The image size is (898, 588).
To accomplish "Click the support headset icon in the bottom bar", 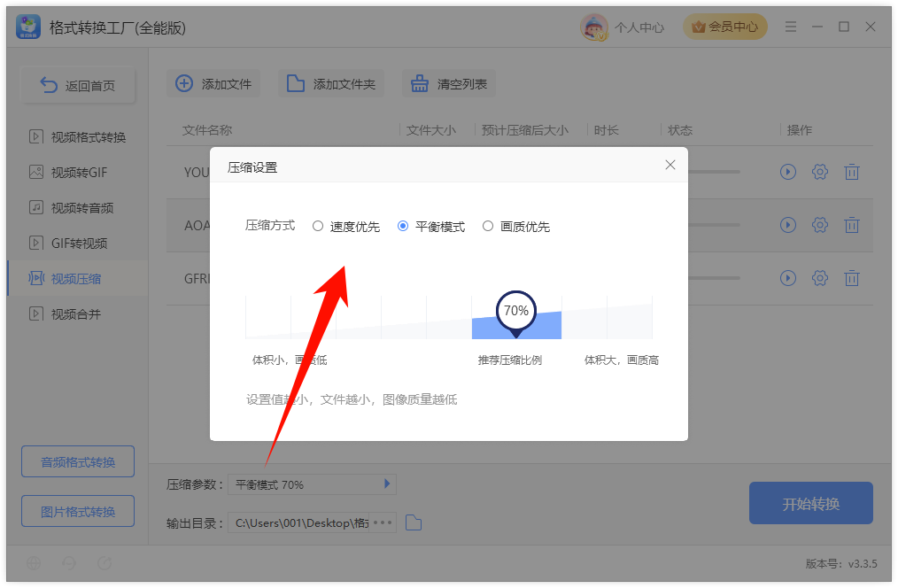I will [69, 563].
